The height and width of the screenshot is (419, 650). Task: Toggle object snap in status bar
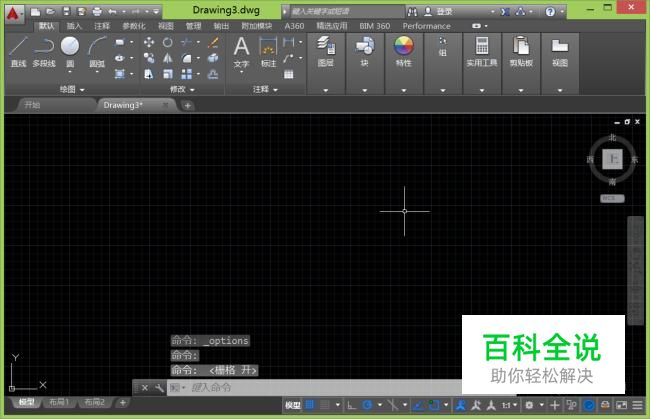[x=434, y=405]
